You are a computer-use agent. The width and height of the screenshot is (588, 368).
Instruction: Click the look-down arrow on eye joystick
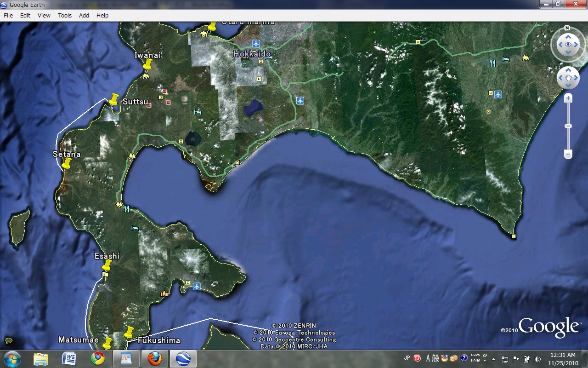pyautogui.click(x=568, y=52)
